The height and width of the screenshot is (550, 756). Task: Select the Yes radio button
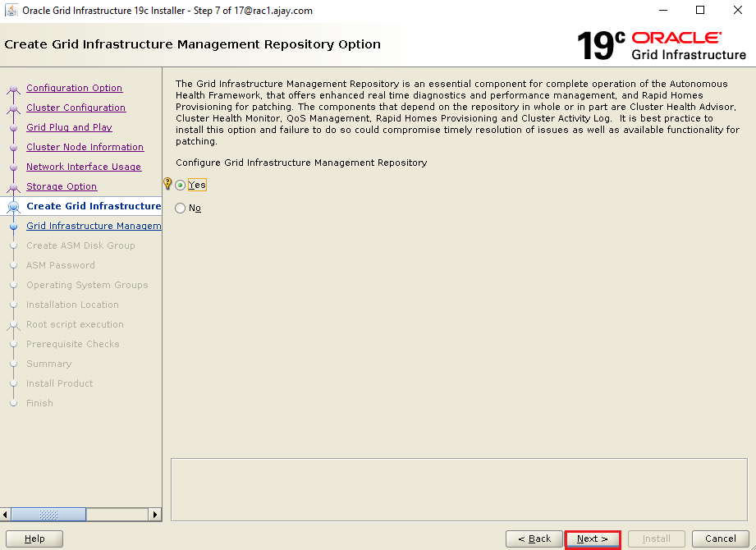[181, 185]
